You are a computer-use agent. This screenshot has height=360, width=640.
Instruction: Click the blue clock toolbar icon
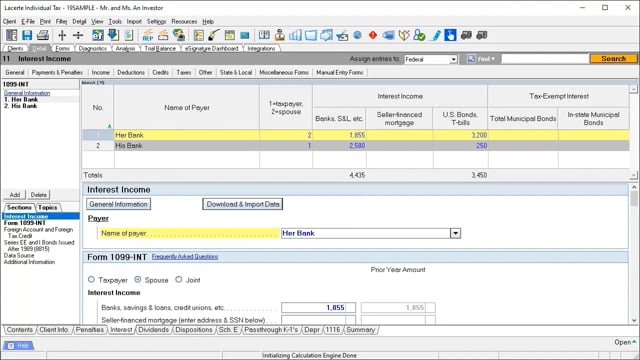[358, 36]
